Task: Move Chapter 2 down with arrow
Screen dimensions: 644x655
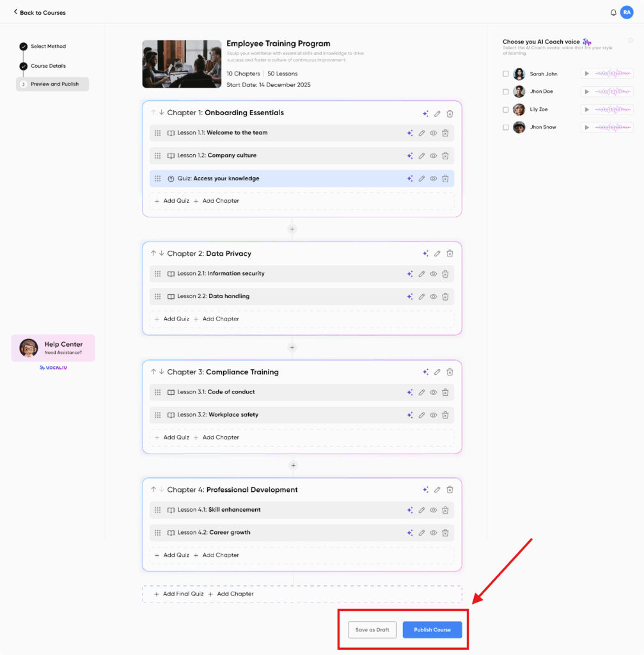Action: coord(162,254)
